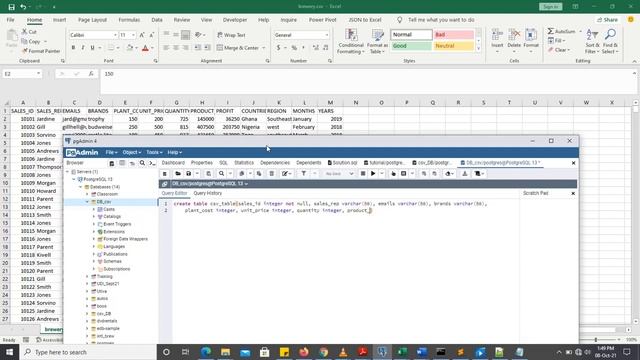The width and height of the screenshot is (640, 360).
Task: Click the Bold button in Excel
Action: (x=73, y=48)
